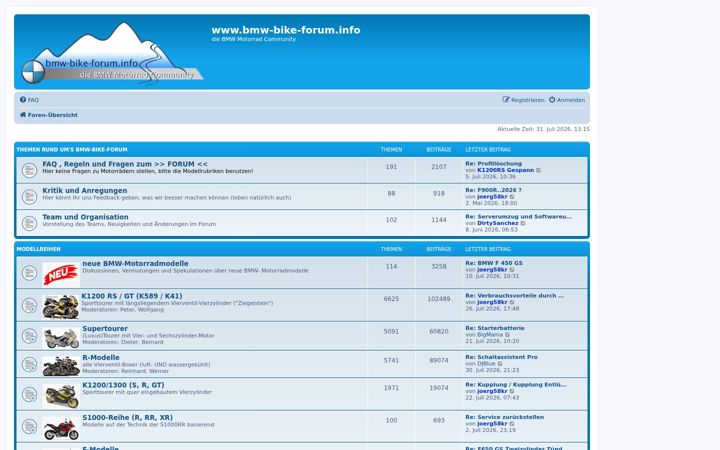Screen dimensions: 720x450
Task: Open the K1200 RS / GT (K589 / K41) forum
Action: (x=132, y=296)
